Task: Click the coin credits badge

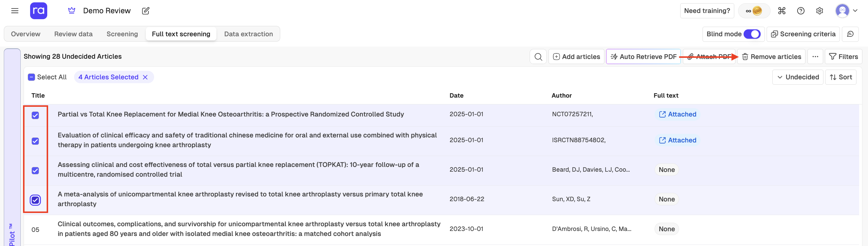Action: coord(754,11)
